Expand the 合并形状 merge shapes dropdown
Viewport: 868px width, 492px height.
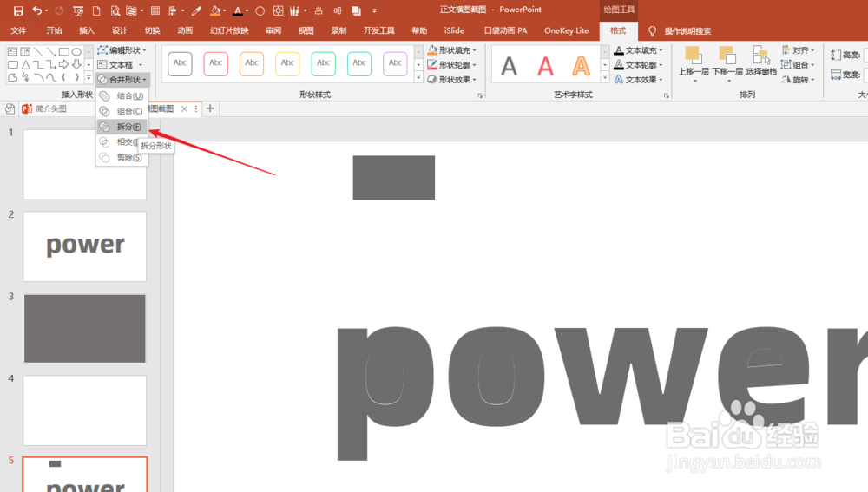click(122, 80)
